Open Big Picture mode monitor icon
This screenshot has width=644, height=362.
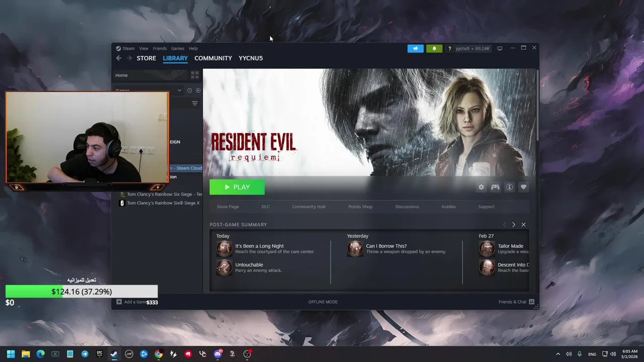tap(500, 48)
